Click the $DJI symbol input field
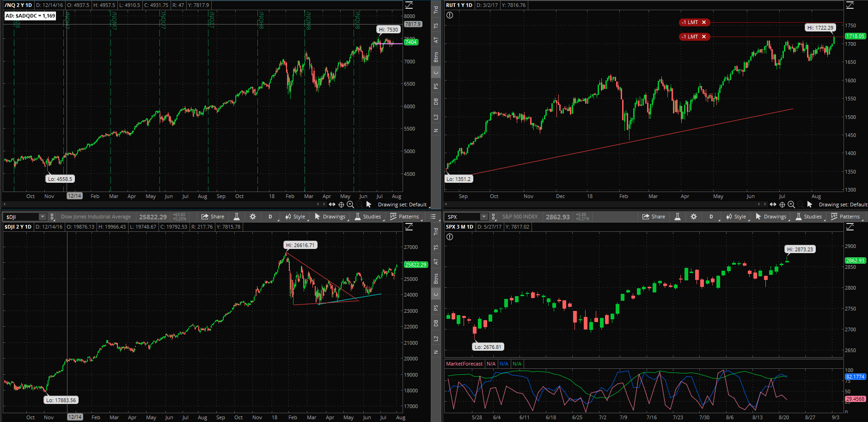 pyautogui.click(x=22, y=217)
